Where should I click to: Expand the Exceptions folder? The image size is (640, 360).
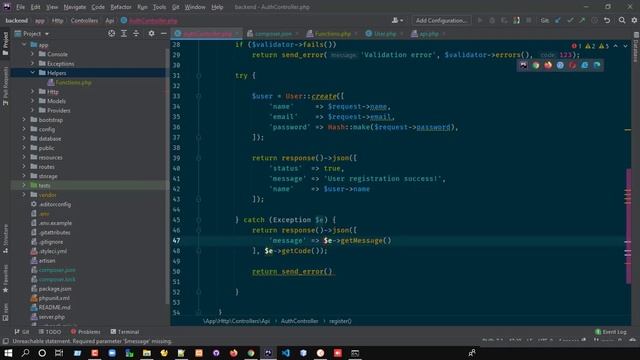[33, 63]
